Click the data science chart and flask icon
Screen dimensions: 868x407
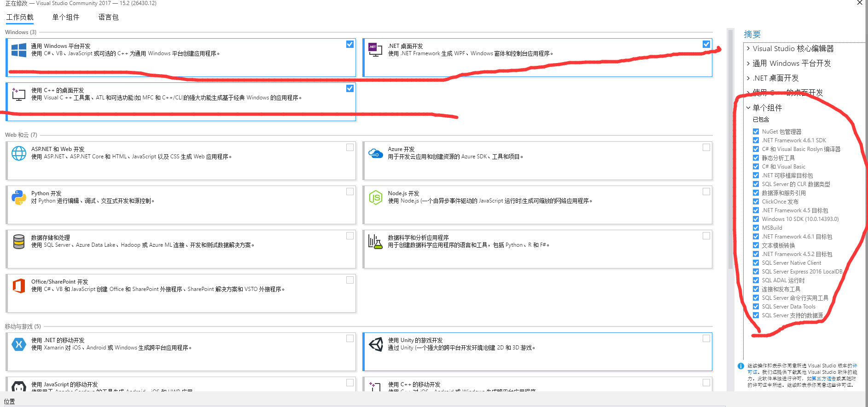[375, 241]
